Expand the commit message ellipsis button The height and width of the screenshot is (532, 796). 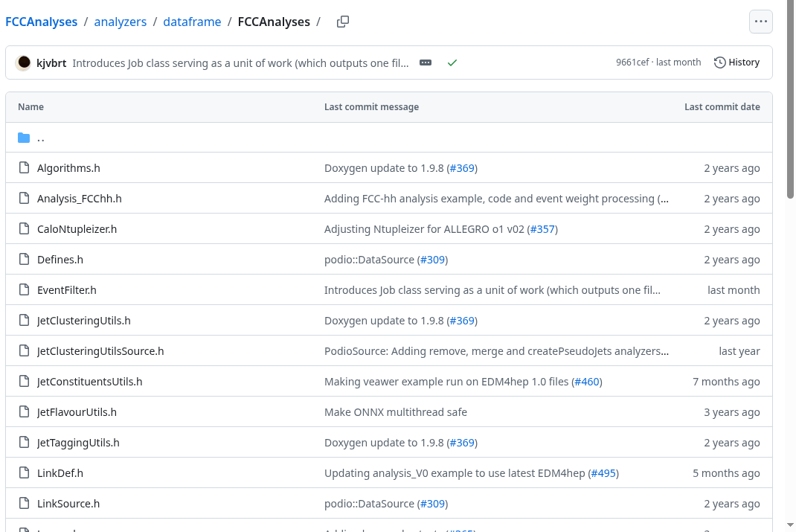point(426,63)
